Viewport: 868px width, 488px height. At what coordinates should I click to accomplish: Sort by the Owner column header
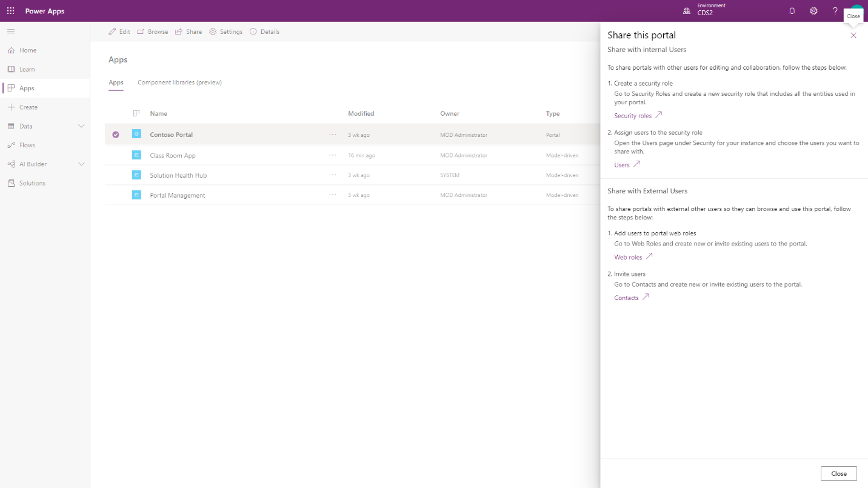(450, 113)
